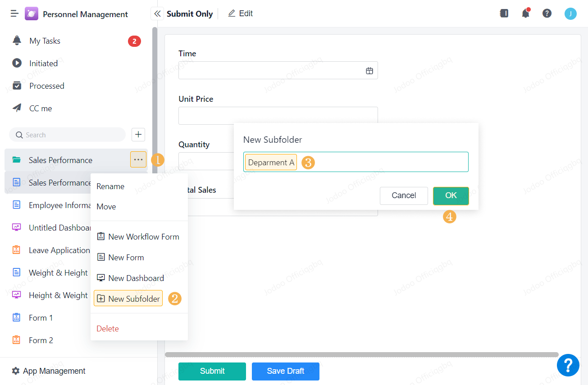
Task: Open the help icon in the top bar
Action: (547, 14)
